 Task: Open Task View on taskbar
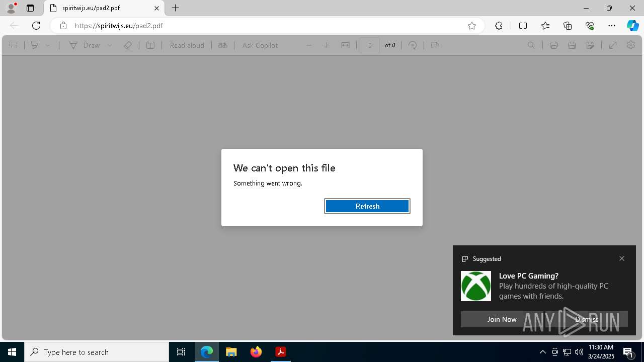(181, 352)
